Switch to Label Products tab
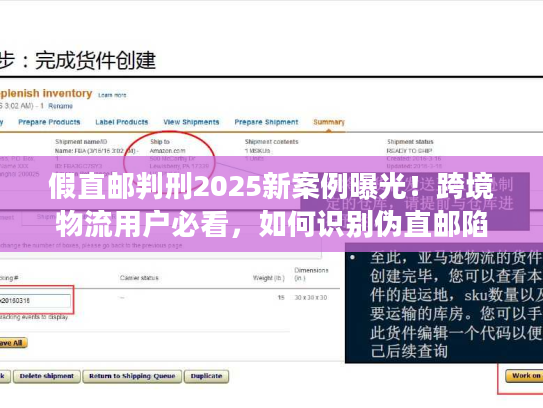 pos(122,122)
